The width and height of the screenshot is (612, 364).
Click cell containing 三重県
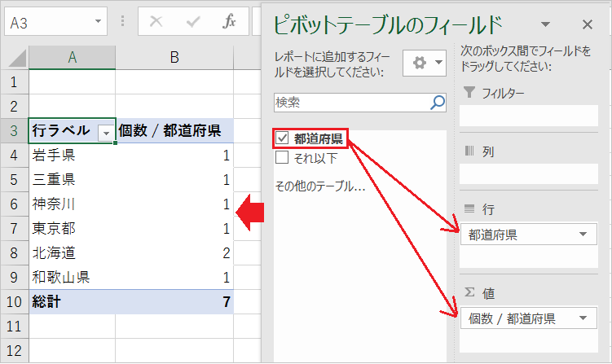(73, 179)
